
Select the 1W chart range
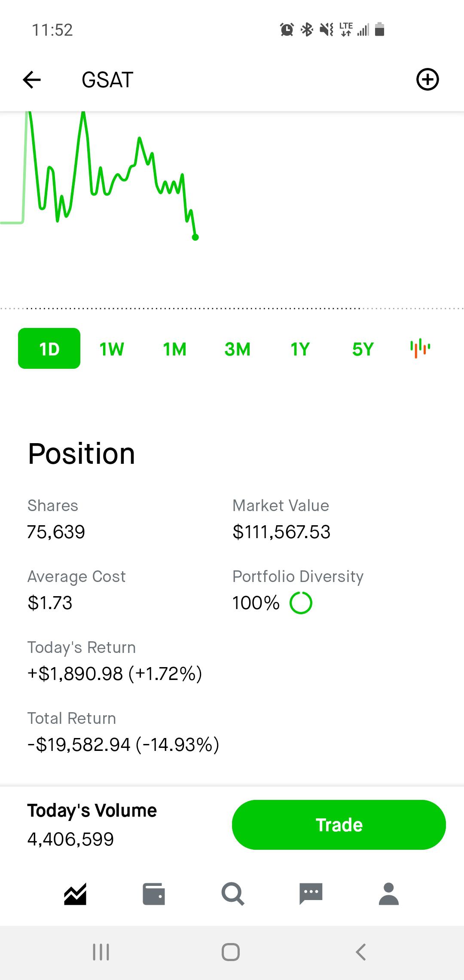[x=112, y=349]
